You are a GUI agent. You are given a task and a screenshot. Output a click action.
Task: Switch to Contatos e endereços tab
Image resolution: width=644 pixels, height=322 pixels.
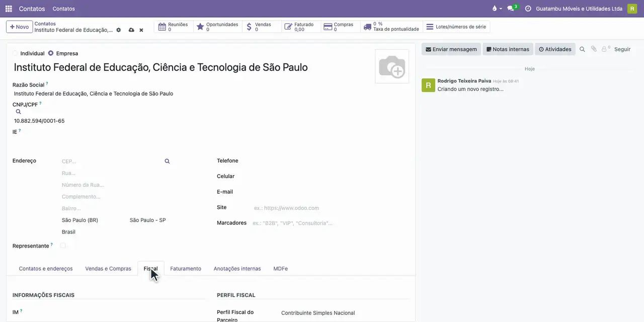tap(46, 269)
